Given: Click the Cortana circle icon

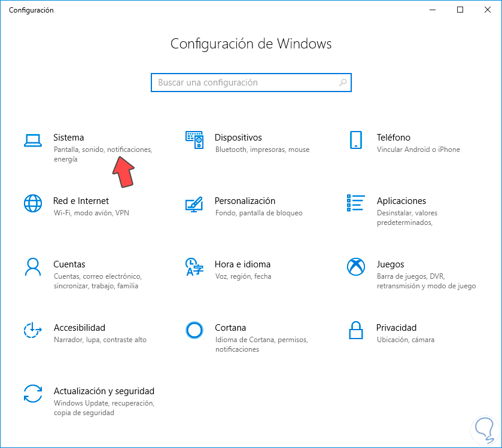Looking at the screenshot, I should pos(194,330).
